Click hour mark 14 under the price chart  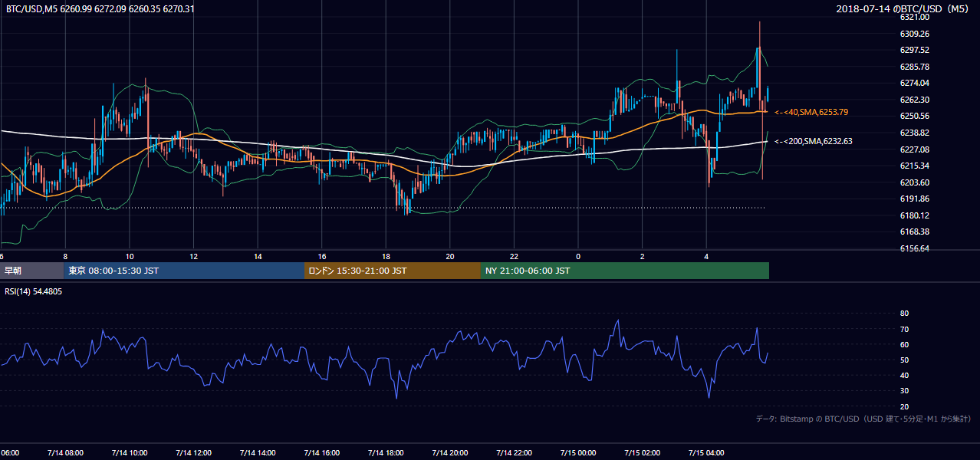point(258,257)
